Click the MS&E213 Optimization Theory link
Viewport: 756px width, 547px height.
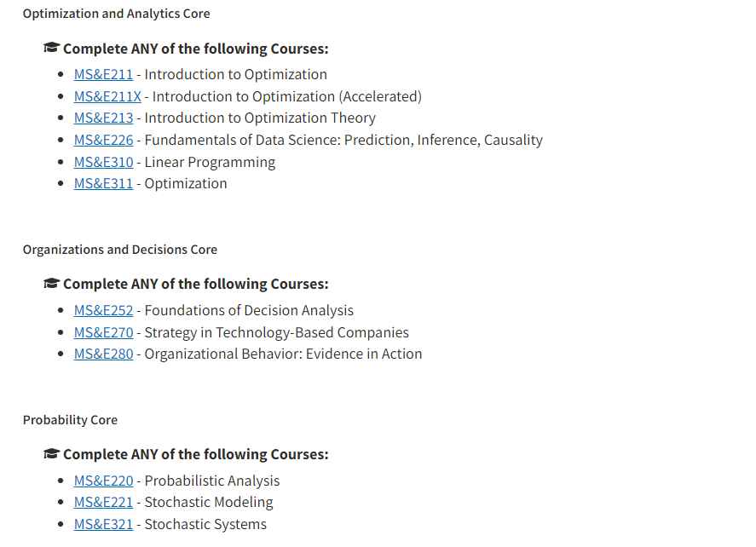tap(103, 118)
